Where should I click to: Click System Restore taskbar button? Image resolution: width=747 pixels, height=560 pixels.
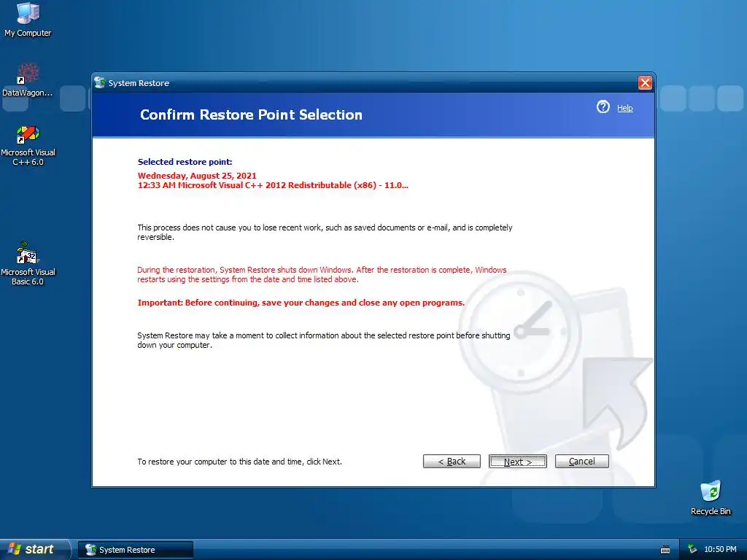tap(136, 550)
